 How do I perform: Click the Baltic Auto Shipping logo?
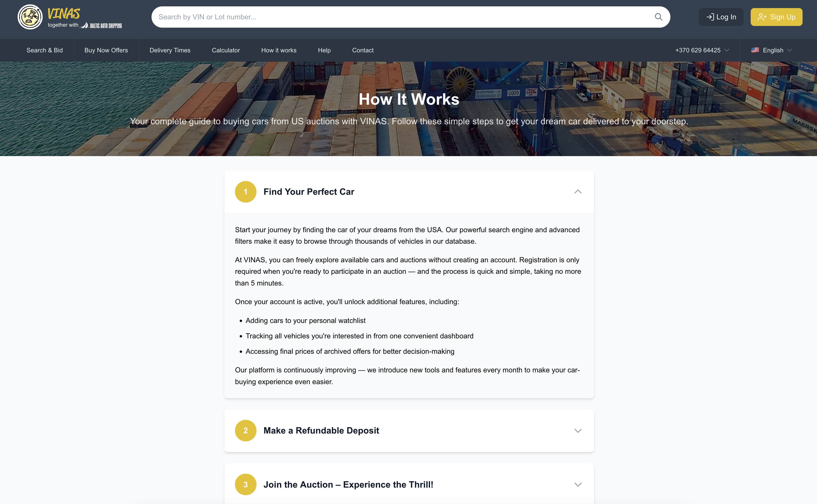click(101, 25)
